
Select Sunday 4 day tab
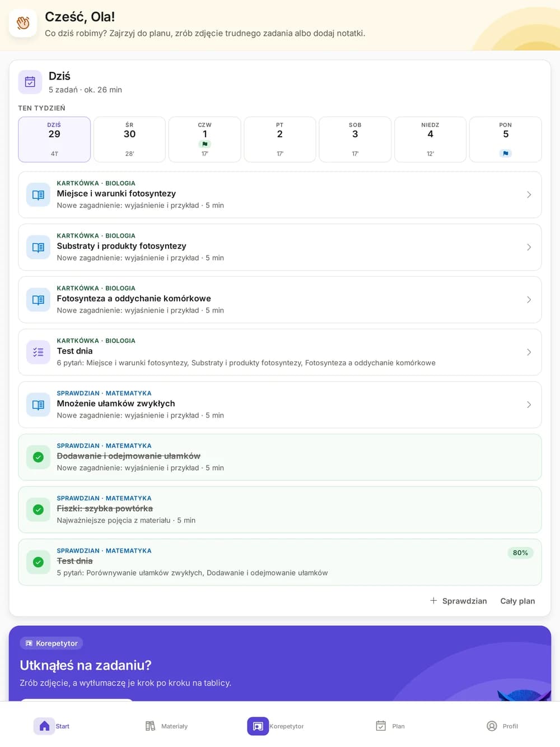click(430, 140)
